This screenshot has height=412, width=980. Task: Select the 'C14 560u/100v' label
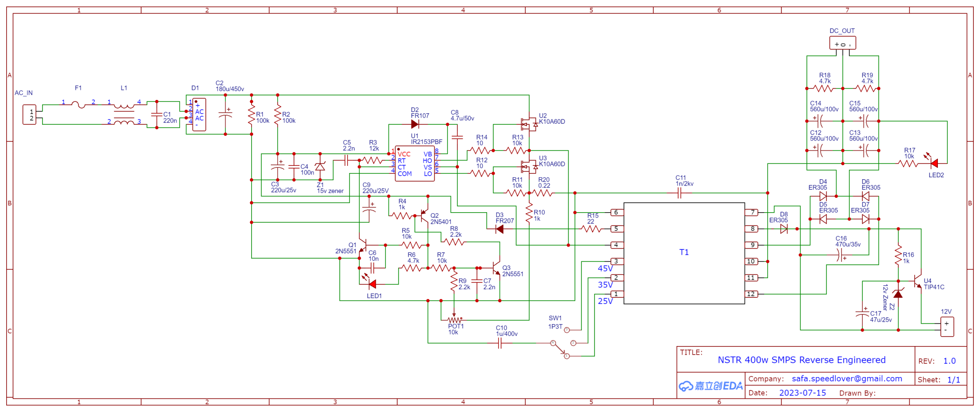coord(824,106)
